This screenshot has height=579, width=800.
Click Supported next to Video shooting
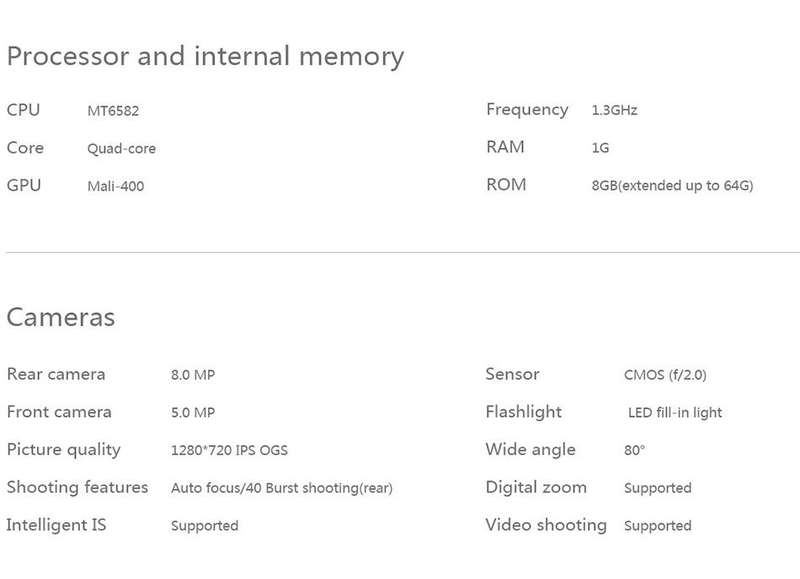pyautogui.click(x=658, y=526)
